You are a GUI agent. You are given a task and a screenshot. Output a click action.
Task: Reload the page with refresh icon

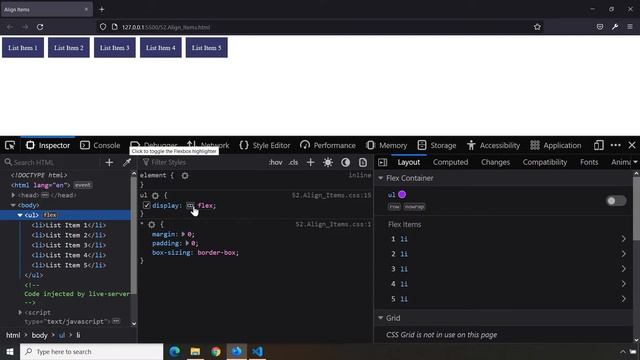click(40, 27)
